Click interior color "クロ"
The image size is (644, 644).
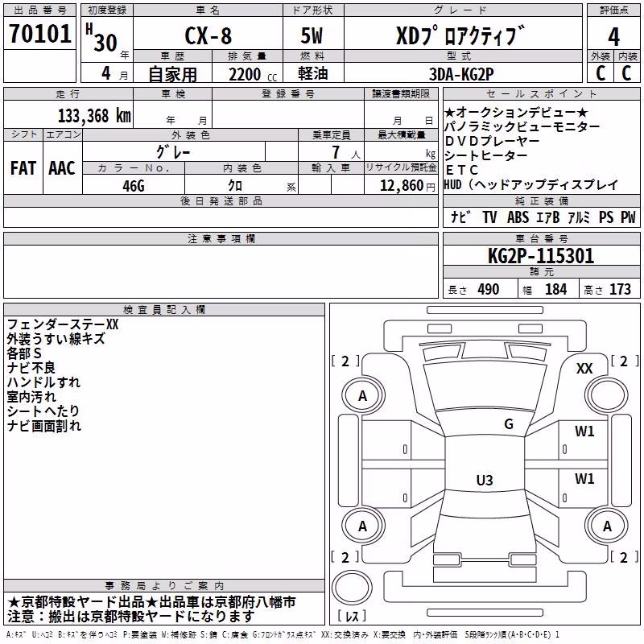click(x=235, y=186)
